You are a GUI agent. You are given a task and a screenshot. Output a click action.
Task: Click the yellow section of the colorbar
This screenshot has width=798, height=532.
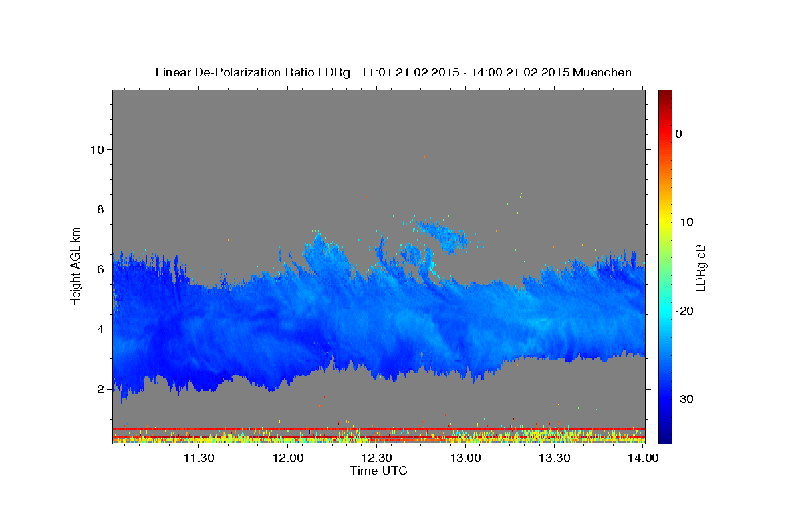tap(665, 222)
